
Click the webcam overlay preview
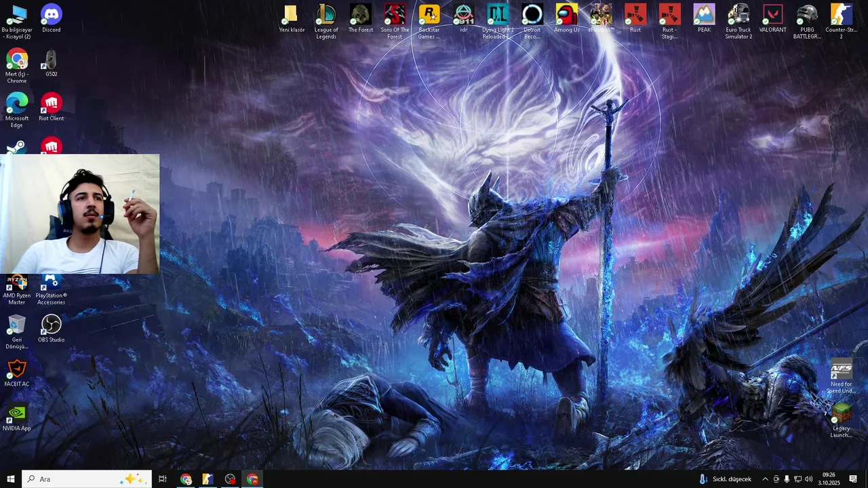click(x=80, y=214)
